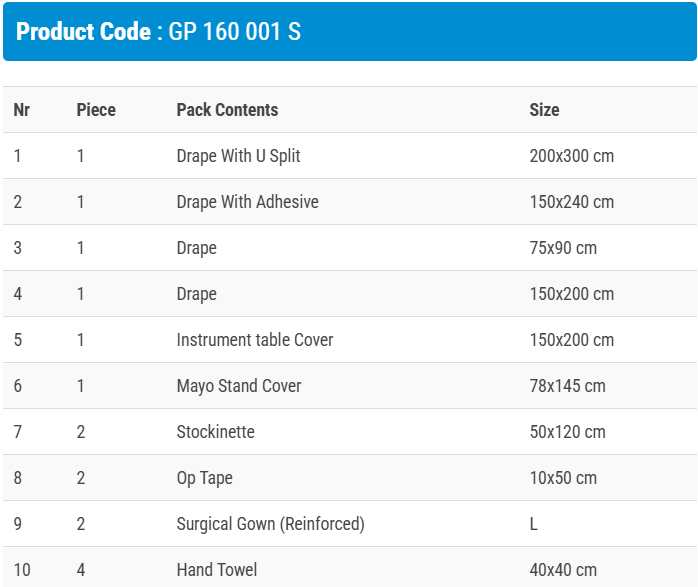Select the Drape With U Split entry
Image resolution: width=698 pixels, height=587 pixels.
coord(238,156)
